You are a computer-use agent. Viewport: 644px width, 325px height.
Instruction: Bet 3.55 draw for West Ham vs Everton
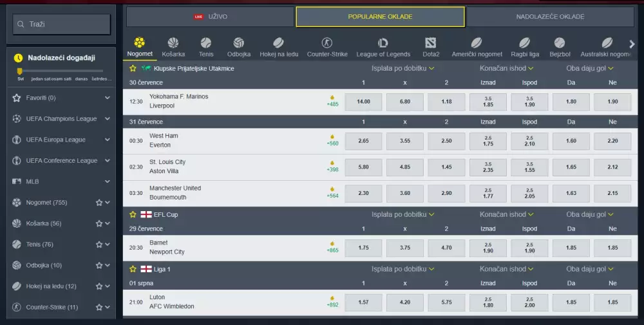(x=405, y=141)
